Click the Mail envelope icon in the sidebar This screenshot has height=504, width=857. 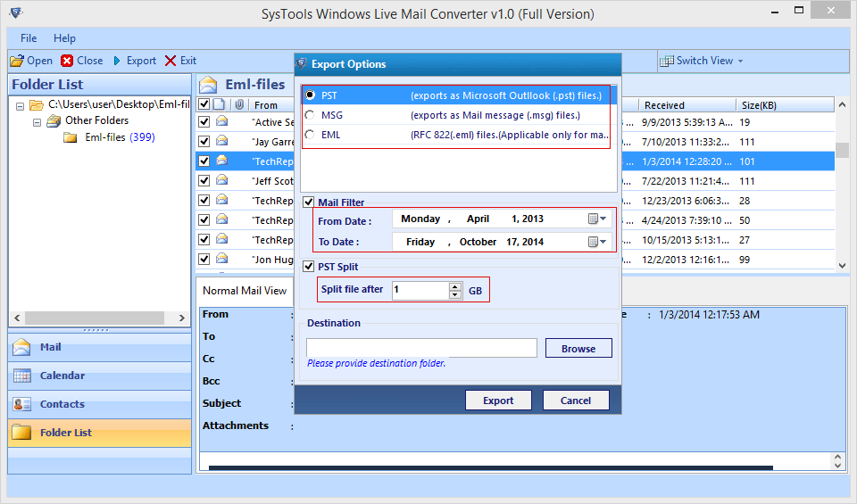[x=21, y=347]
